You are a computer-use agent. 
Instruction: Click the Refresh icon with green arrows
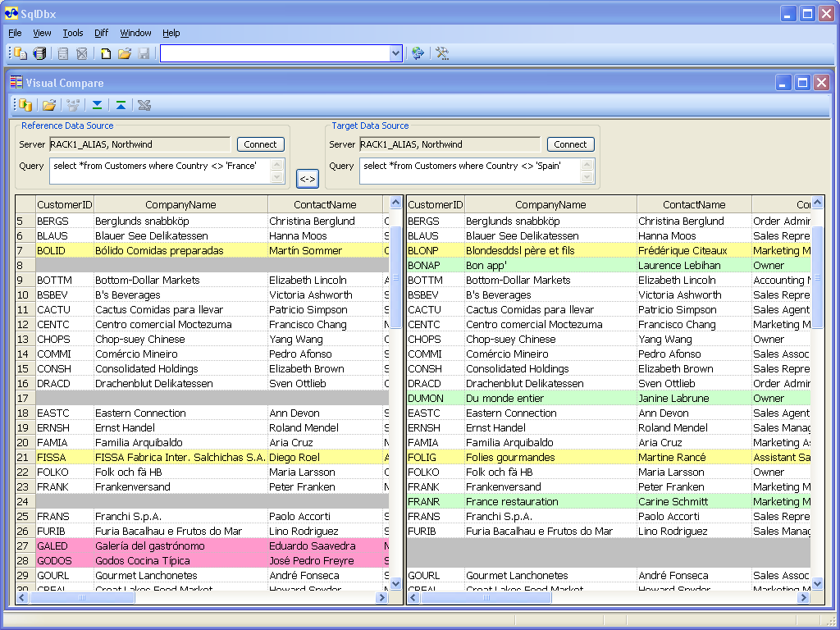point(417,52)
